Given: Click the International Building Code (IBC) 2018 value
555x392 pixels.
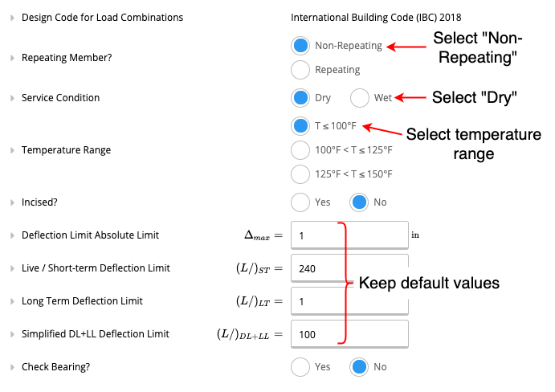Looking at the screenshot, I should (376, 18).
